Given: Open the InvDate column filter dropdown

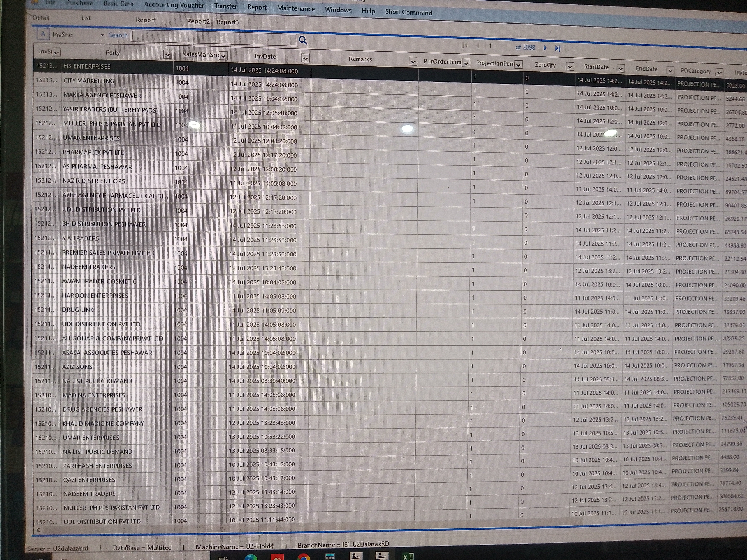Looking at the screenshot, I should pos(305,58).
